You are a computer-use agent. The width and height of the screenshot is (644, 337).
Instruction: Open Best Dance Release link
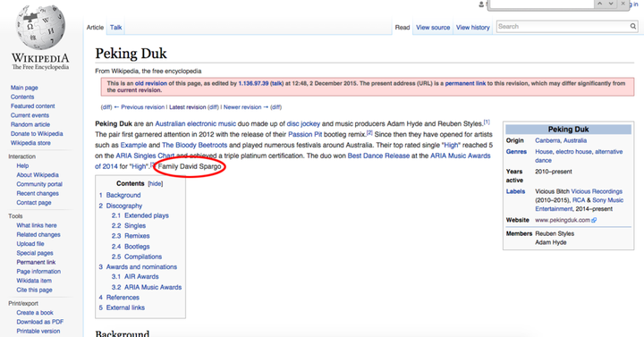378,156
